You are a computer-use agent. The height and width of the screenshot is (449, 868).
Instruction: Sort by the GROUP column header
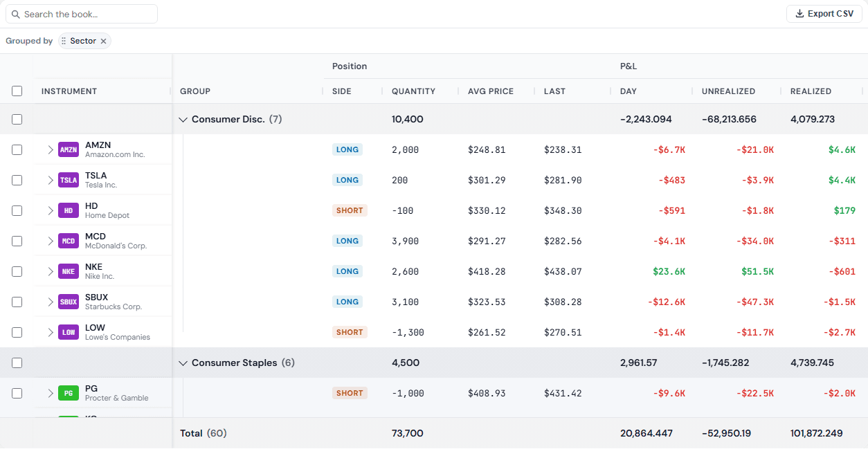195,91
